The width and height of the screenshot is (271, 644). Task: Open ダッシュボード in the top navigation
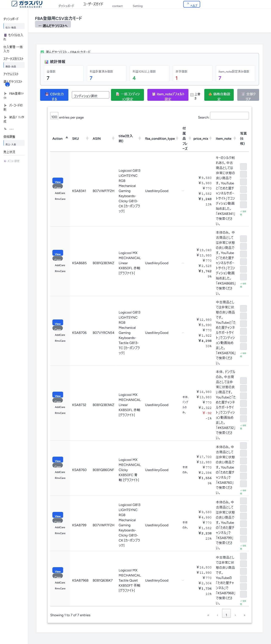(x=66, y=6)
